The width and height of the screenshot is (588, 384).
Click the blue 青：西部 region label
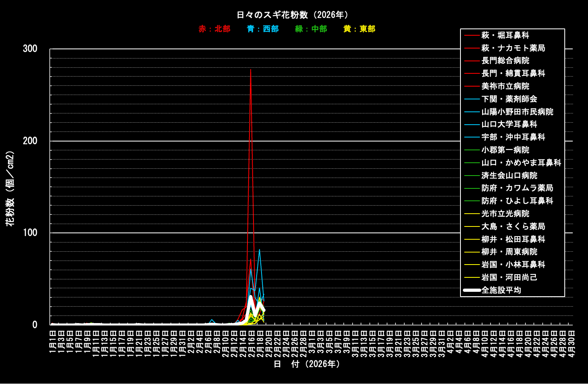[263, 29]
